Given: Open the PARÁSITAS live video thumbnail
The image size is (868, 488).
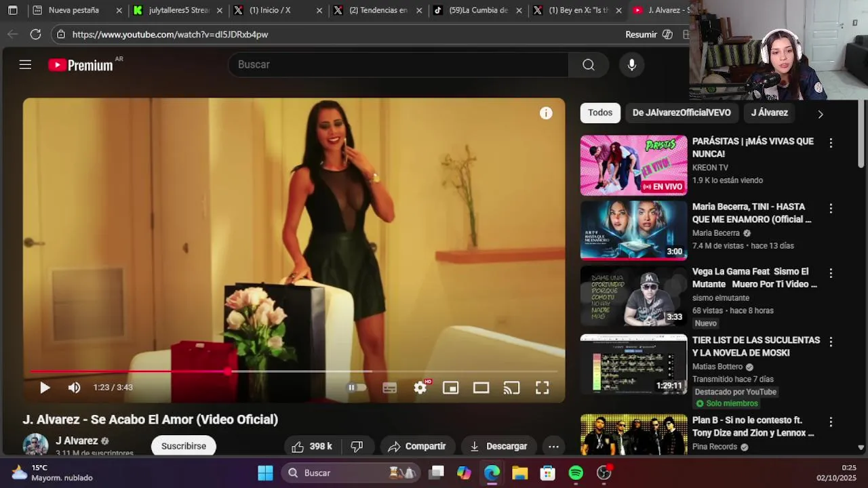Looking at the screenshot, I should coord(633,165).
